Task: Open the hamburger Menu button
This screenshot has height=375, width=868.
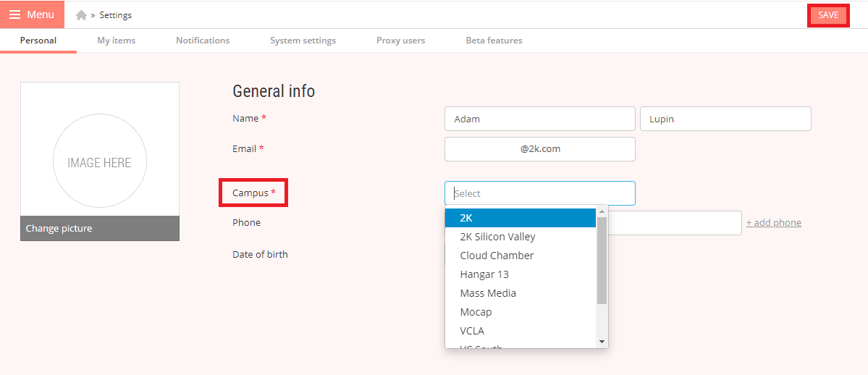Action: [x=32, y=14]
